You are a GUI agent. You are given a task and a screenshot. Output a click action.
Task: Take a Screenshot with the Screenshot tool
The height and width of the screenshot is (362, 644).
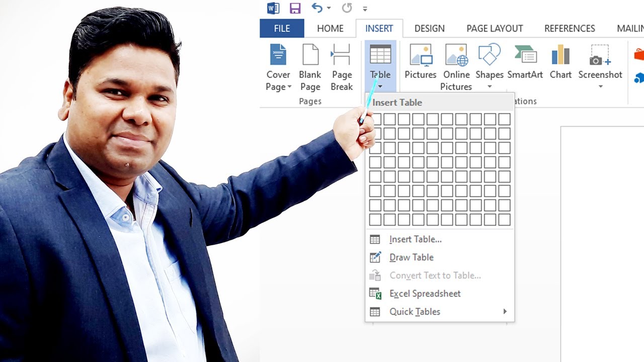click(x=600, y=63)
